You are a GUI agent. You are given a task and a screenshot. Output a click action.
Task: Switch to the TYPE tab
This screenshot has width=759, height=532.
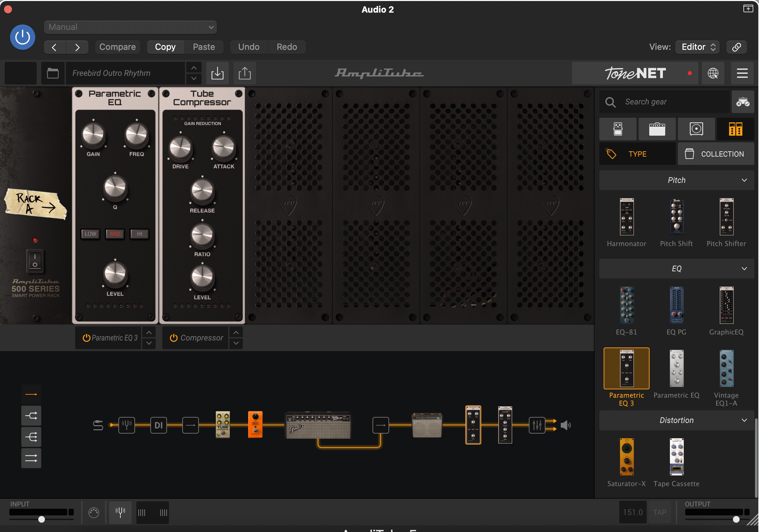[637, 154]
